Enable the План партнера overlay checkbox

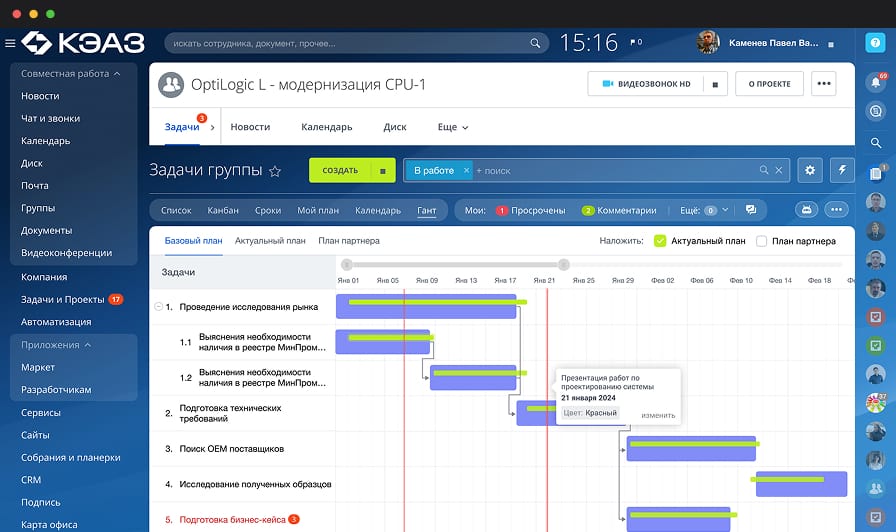(x=762, y=241)
